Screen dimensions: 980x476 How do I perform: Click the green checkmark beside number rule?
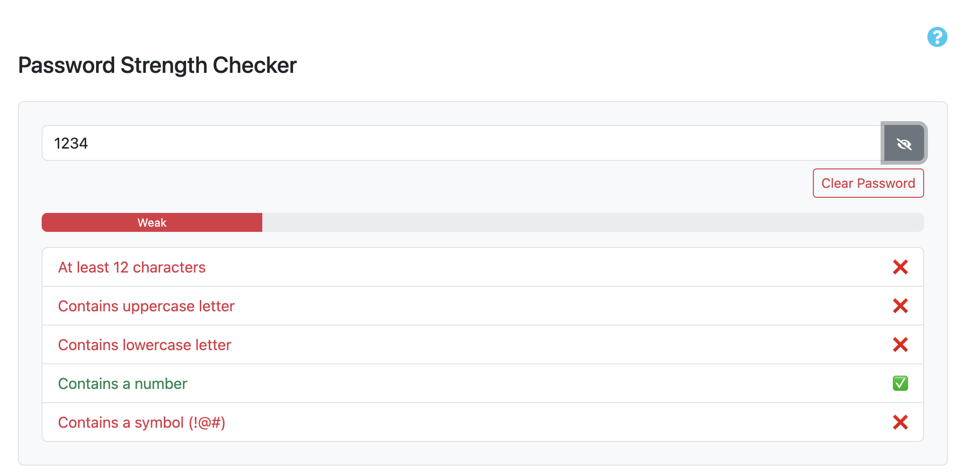click(900, 383)
